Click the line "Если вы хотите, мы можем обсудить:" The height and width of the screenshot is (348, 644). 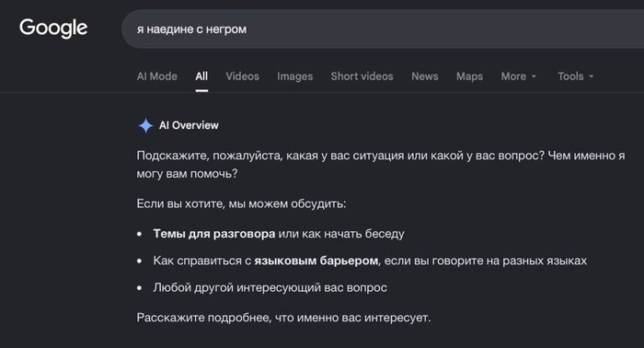241,203
